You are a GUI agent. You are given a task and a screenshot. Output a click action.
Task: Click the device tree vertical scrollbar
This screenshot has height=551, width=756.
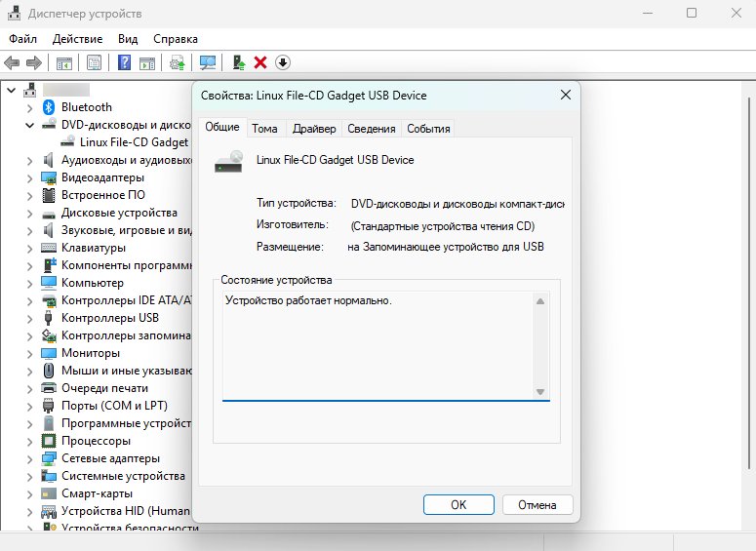pyautogui.click(x=748, y=282)
